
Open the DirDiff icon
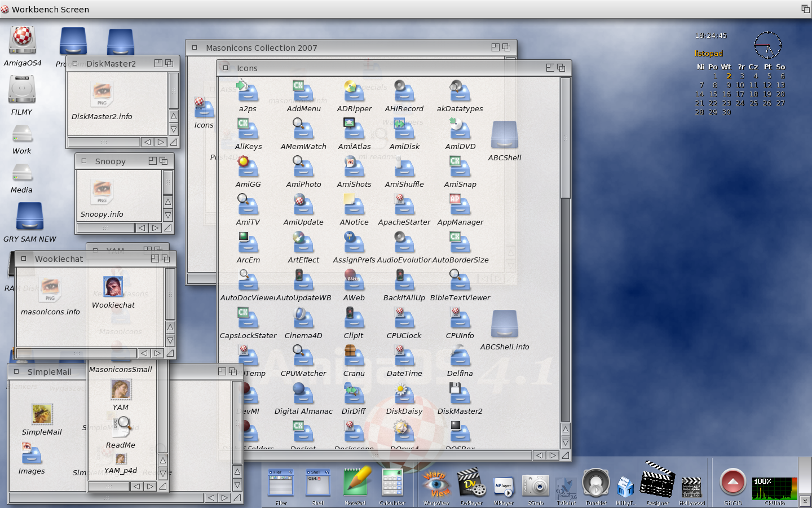(x=354, y=394)
